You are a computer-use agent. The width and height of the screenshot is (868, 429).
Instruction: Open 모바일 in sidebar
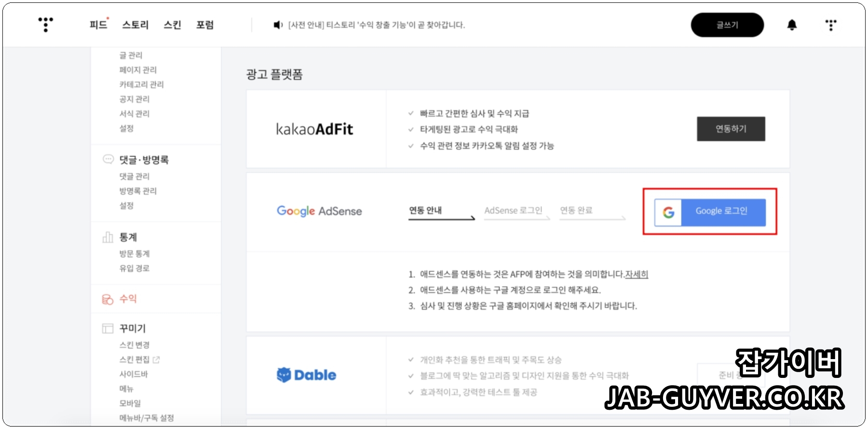[130, 403]
